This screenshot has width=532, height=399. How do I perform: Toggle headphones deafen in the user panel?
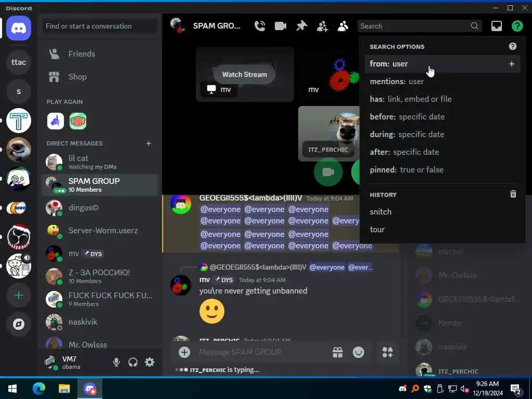(133, 362)
